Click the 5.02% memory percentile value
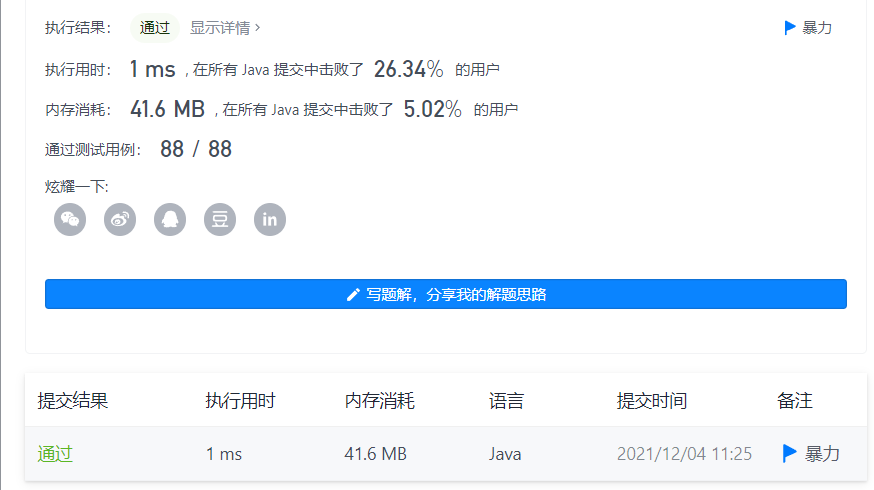 [433, 109]
